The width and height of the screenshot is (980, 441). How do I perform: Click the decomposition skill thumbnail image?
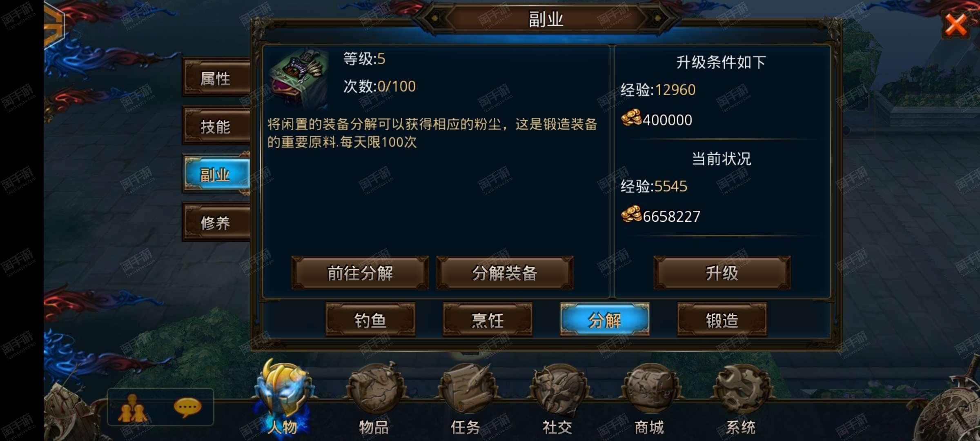click(x=299, y=78)
